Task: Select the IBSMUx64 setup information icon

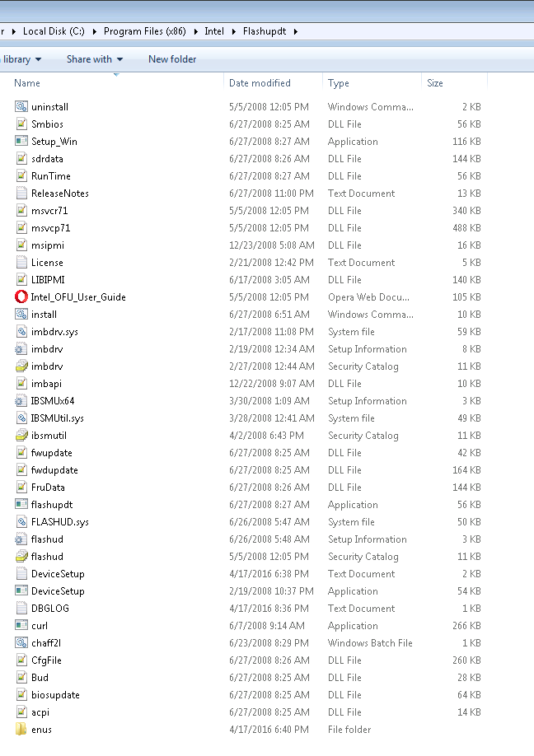Action: point(21,401)
